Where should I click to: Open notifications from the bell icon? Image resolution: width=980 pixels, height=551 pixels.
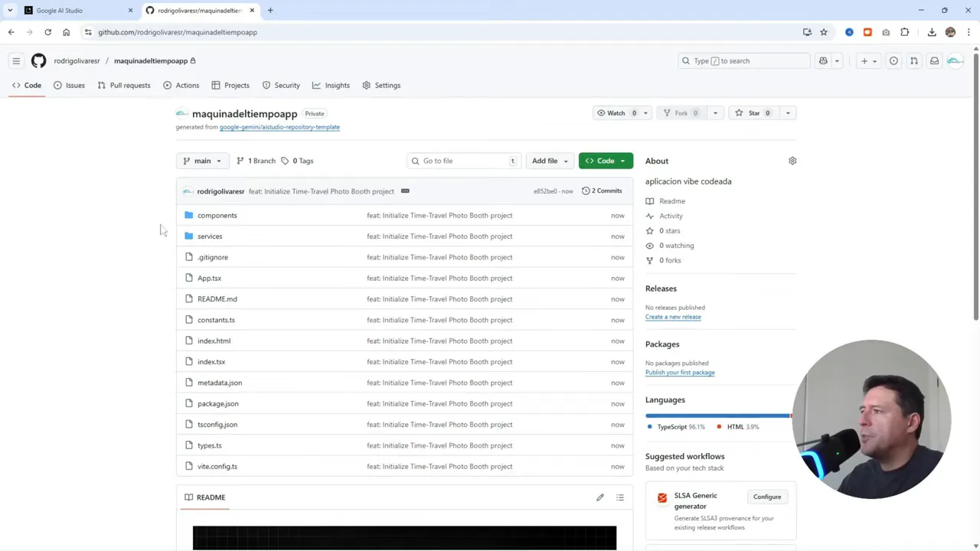point(934,60)
